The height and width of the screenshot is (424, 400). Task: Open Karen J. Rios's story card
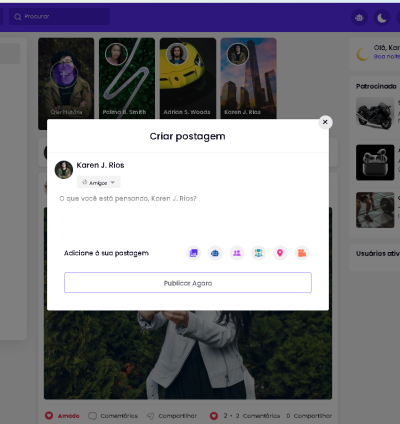pos(248,78)
